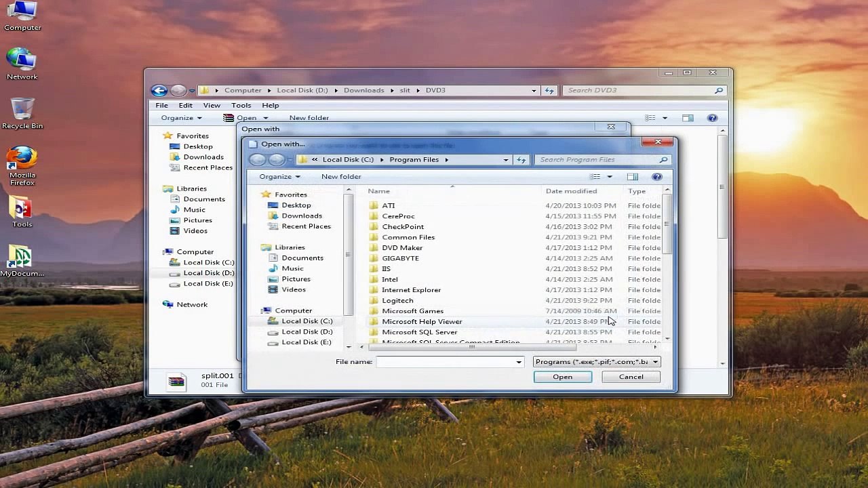Viewport: 868px width, 488px height.
Task: Select the Common Files folder row
Action: pos(514,237)
